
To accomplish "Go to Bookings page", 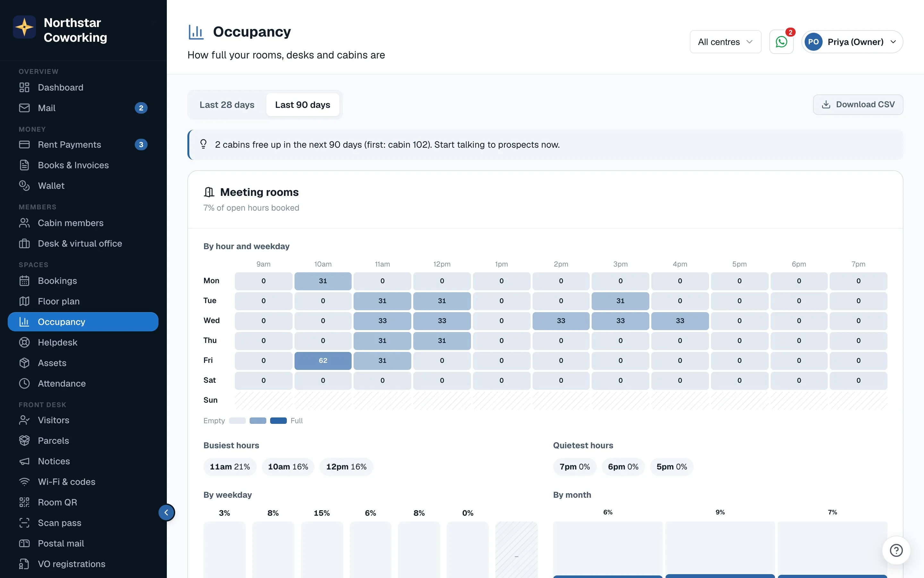I will tap(83, 281).
